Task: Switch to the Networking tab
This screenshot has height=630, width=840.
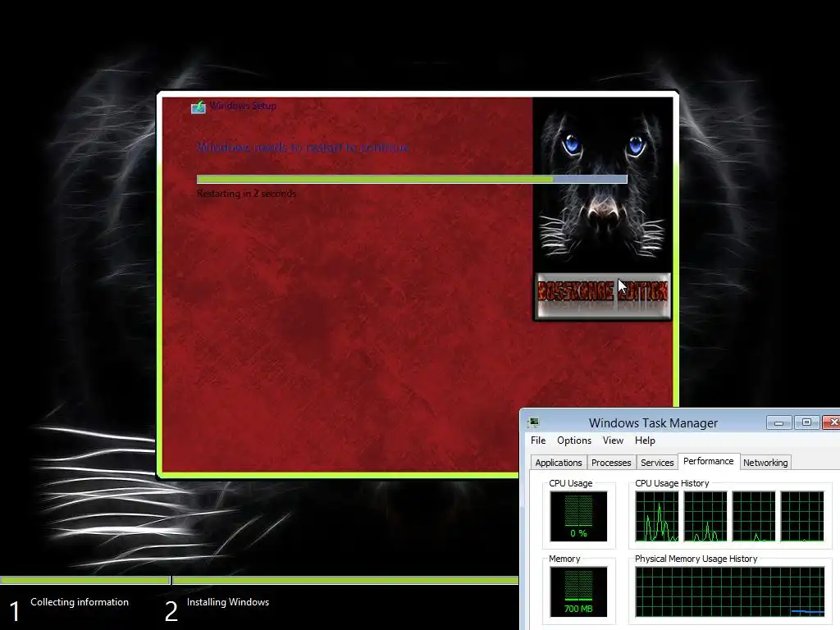Action: point(765,463)
